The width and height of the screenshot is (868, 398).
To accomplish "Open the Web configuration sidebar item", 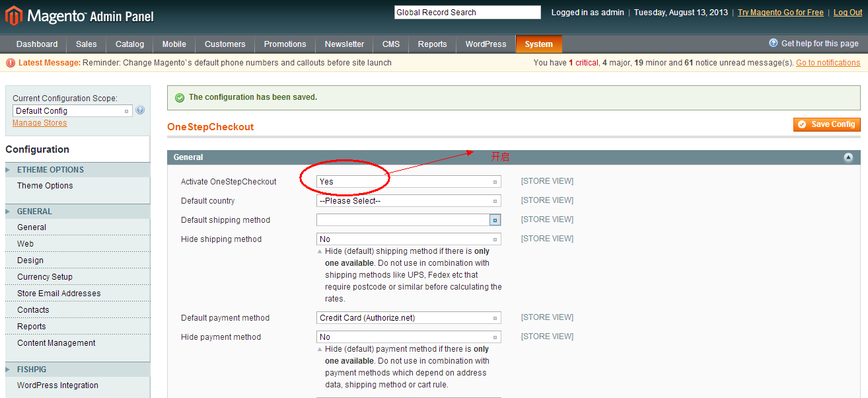I will coord(25,244).
